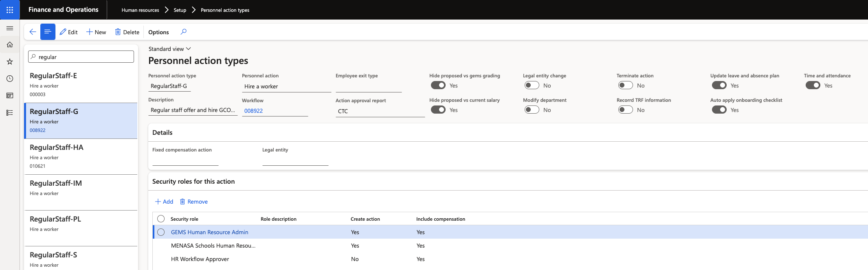Open the app launcher waffle icon
This screenshot has width=868, height=270.
(10, 10)
